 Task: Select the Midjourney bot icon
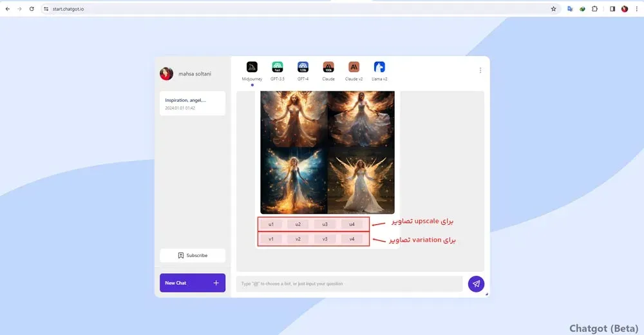tap(252, 67)
